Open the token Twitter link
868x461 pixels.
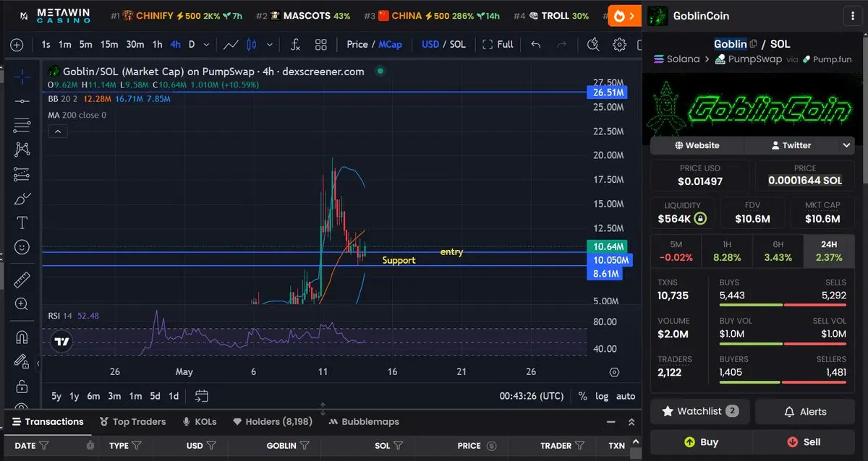[x=791, y=145]
